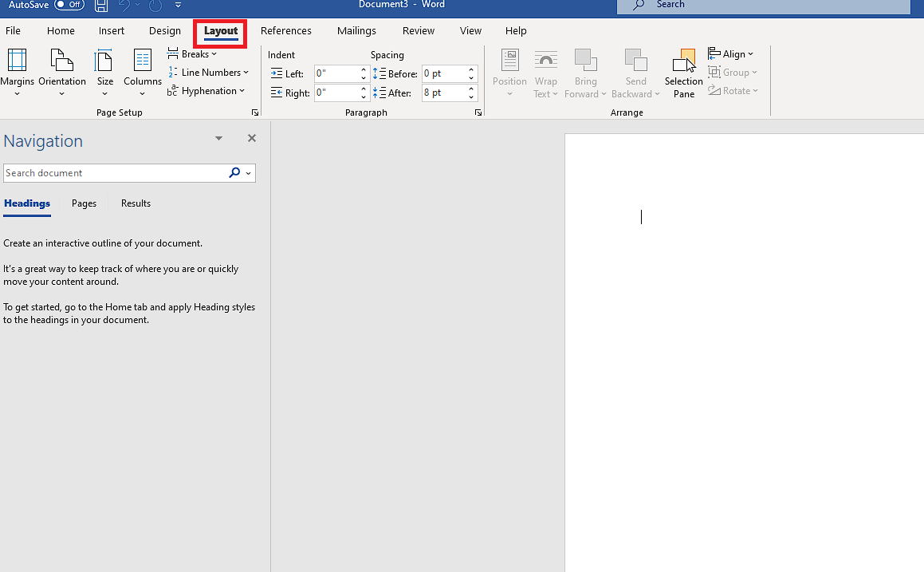This screenshot has height=572, width=924.
Task: Expand the Line Numbers dropdown
Action: click(x=208, y=73)
